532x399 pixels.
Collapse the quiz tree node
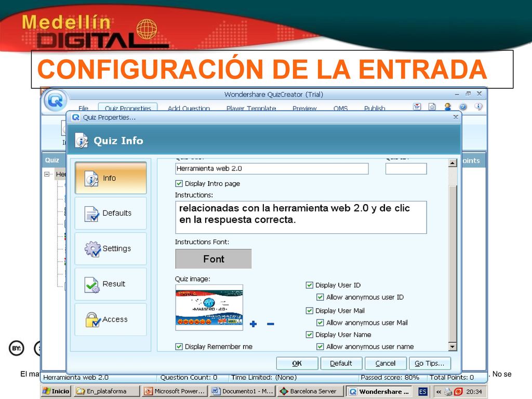coord(47,174)
